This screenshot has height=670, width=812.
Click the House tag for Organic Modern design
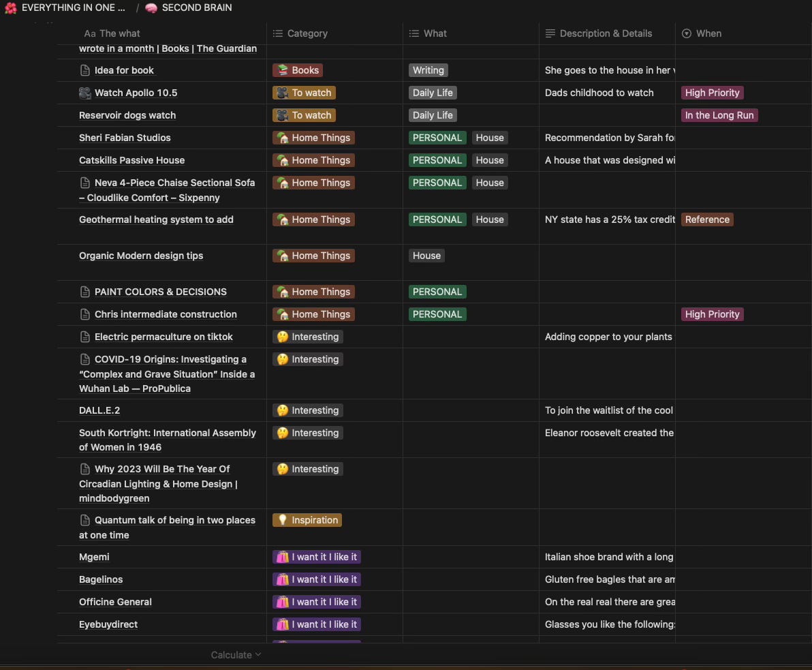tap(426, 256)
